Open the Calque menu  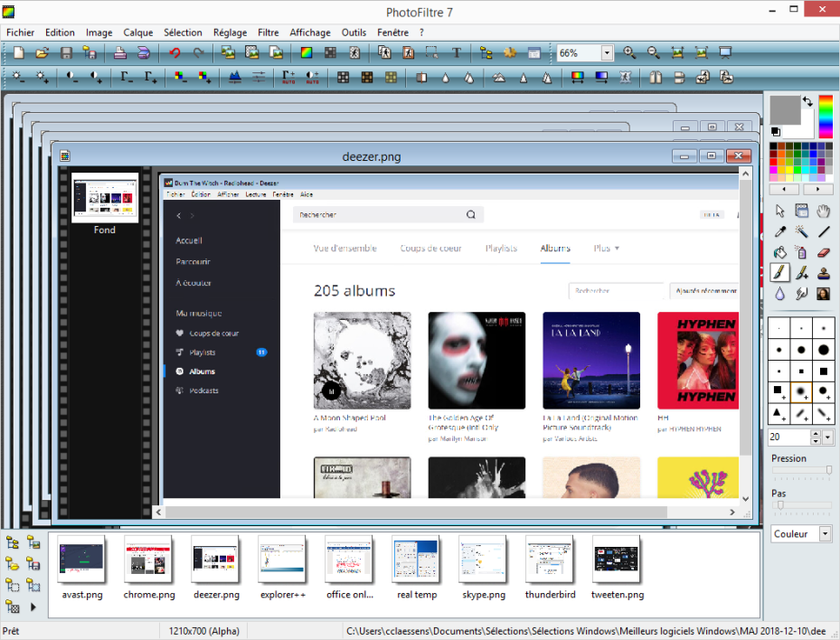(x=138, y=33)
